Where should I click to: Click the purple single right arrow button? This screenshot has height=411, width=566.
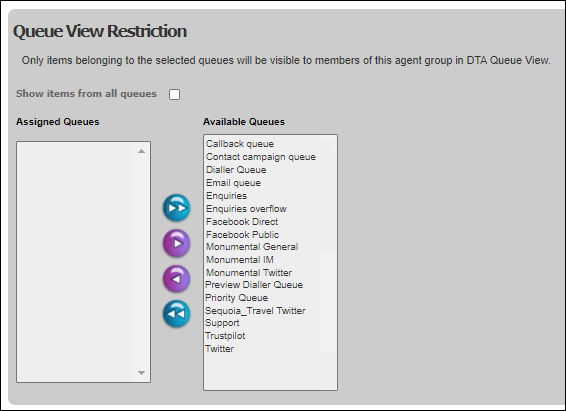click(x=177, y=243)
